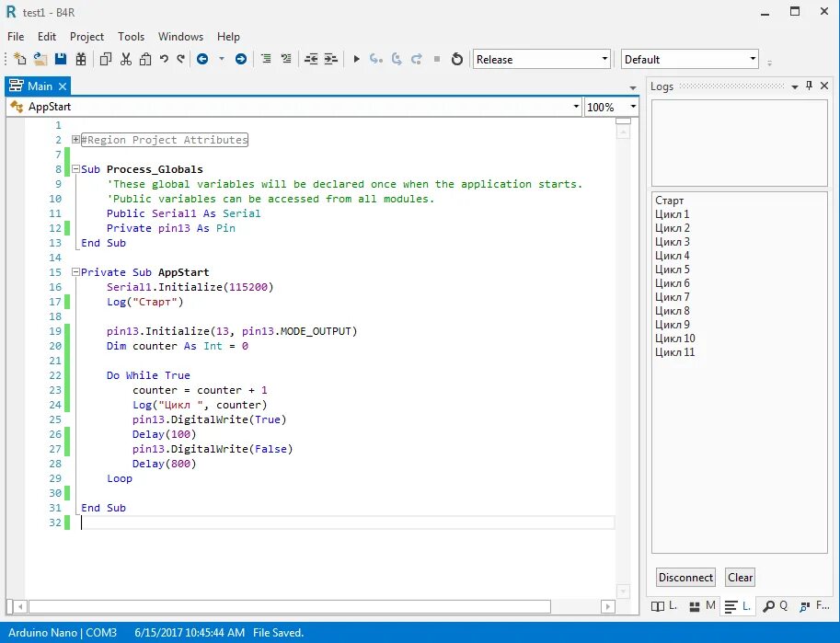This screenshot has height=643, width=840.
Task: Click the Comment block toolbar icon
Action: click(266, 59)
